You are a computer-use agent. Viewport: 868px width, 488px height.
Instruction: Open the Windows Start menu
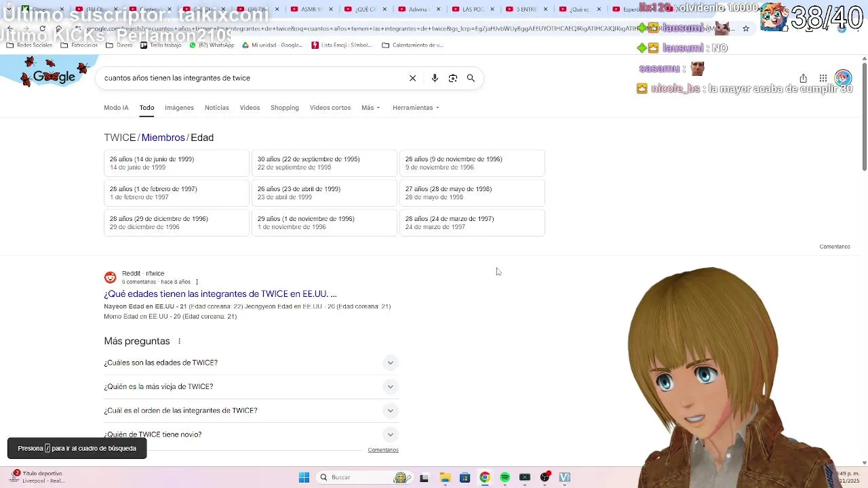tap(304, 477)
